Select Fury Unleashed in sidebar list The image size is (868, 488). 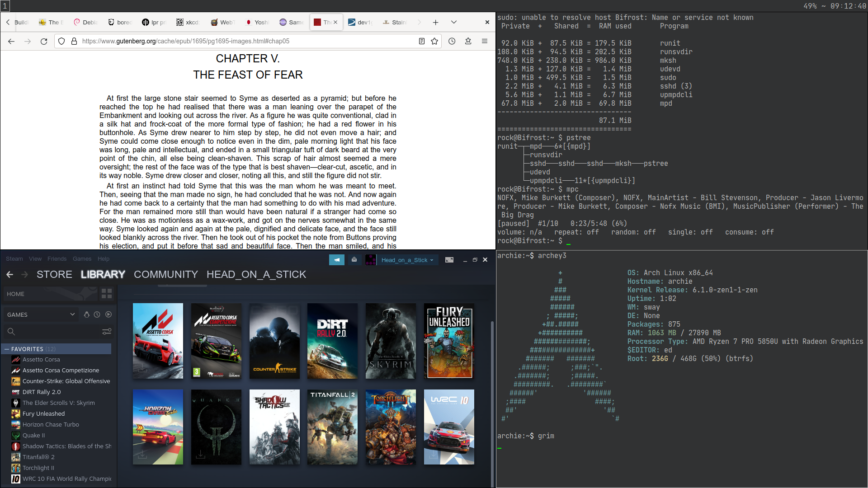(x=43, y=414)
